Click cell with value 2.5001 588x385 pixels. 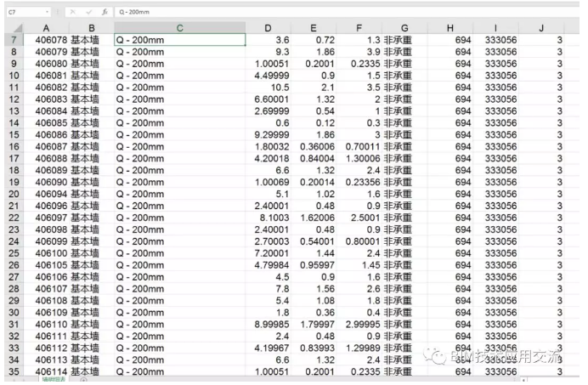coord(359,218)
